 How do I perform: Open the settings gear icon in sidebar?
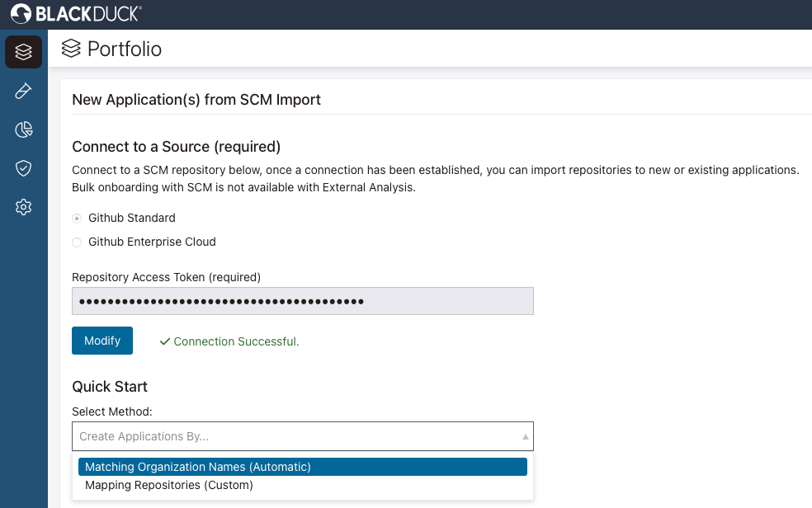click(x=23, y=207)
